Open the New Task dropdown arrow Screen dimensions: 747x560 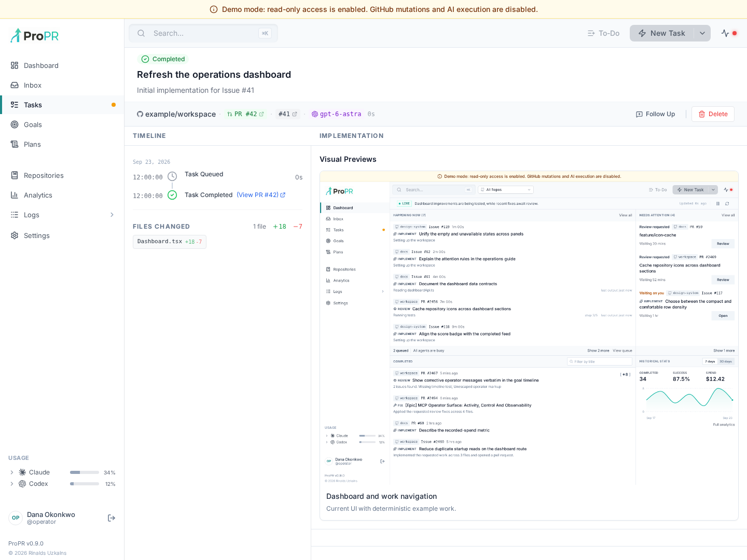pos(702,33)
